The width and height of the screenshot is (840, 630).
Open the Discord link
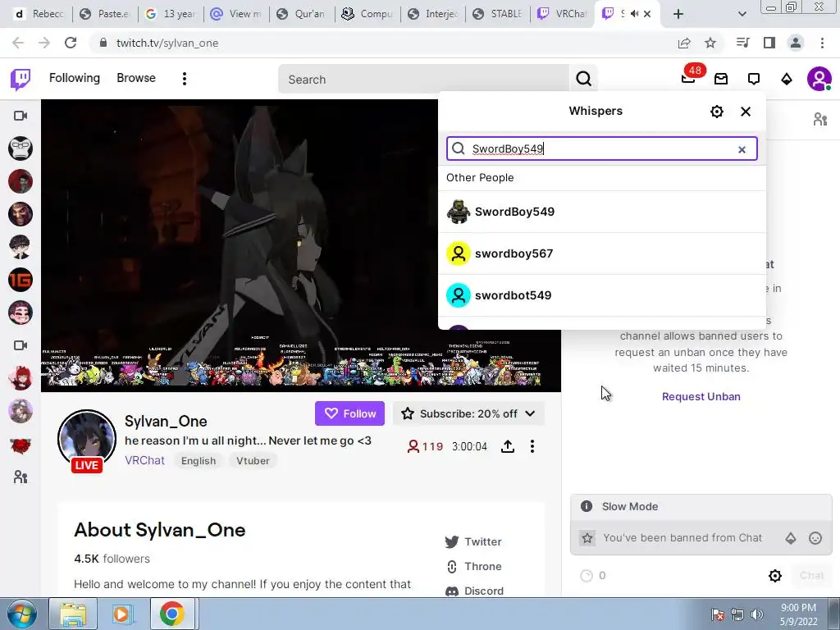[x=474, y=591]
